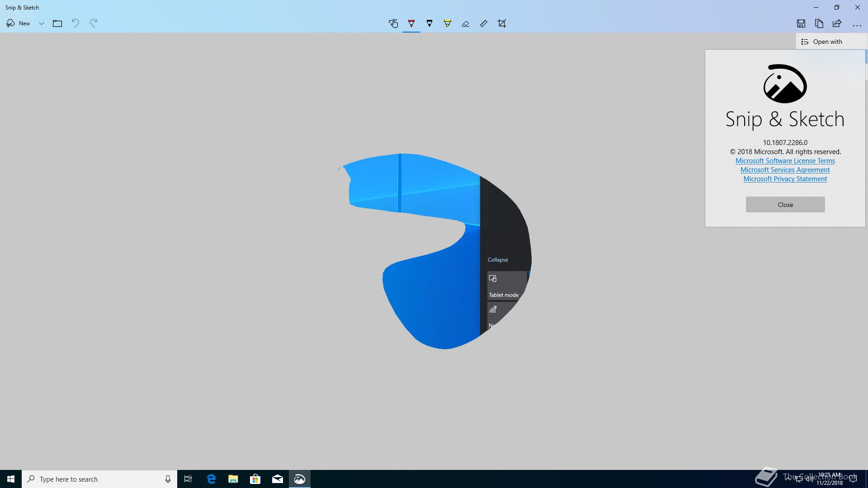Viewport: 868px width, 488px height.
Task: Toggle the Ruler tool
Action: coord(484,23)
